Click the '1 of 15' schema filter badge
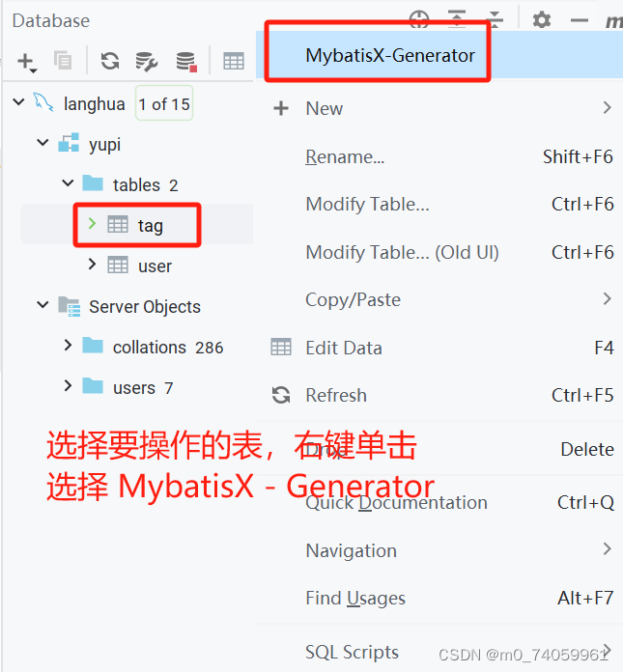Image resolution: width=623 pixels, height=672 pixels. coord(164,103)
